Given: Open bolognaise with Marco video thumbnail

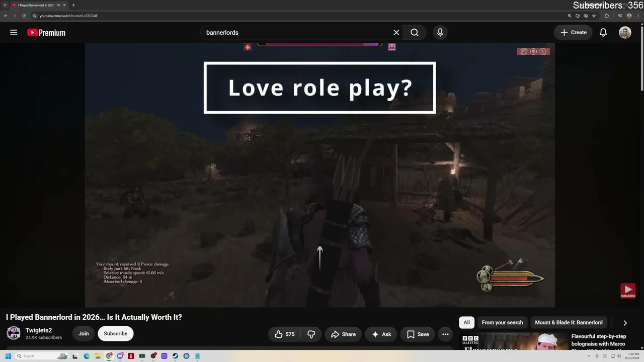Looking at the screenshot, I should click(514, 341).
